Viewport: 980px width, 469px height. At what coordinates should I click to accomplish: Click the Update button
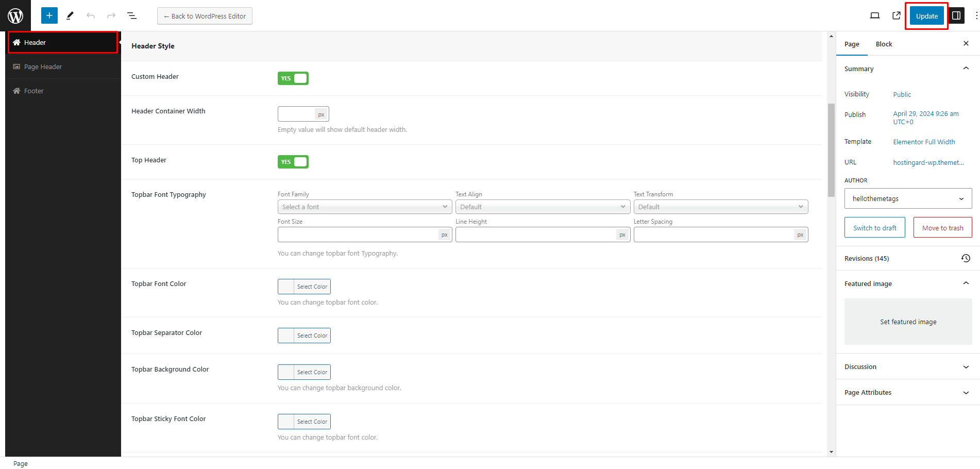927,16
